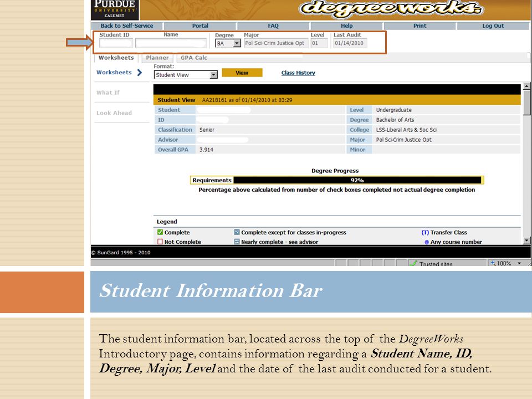Select the Major field value
Viewport: 532px width, 399px height.
(276, 43)
